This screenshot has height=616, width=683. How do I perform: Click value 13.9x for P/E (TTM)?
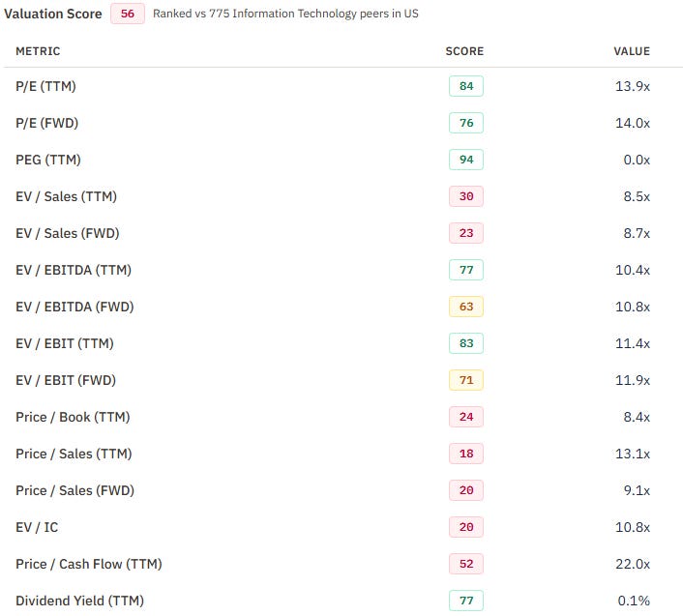(x=633, y=86)
